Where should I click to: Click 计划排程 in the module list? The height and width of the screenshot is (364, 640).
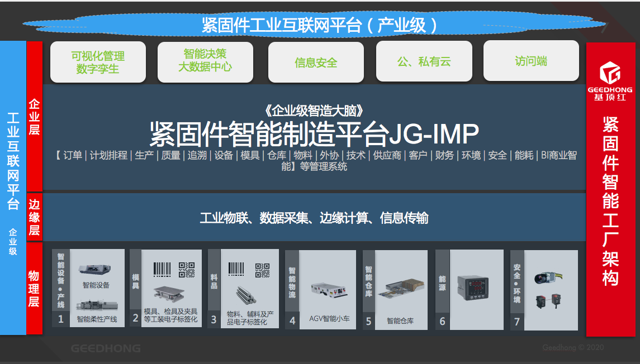click(x=108, y=155)
